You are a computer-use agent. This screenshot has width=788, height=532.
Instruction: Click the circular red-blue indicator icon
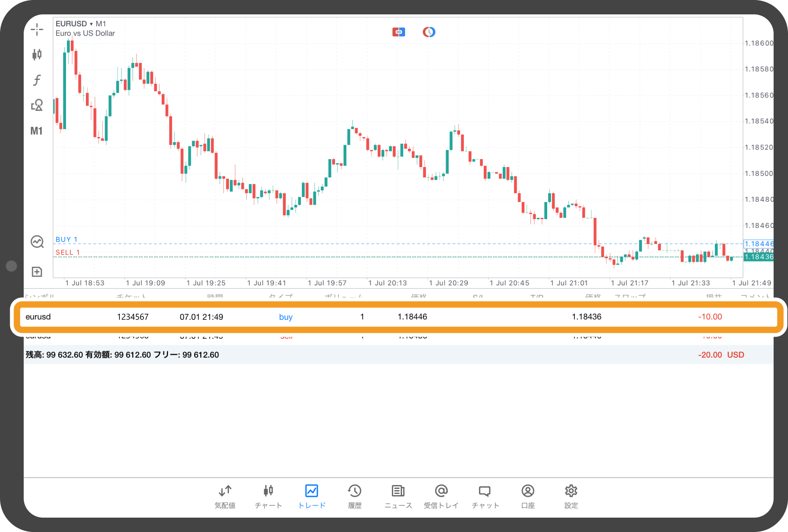(429, 32)
